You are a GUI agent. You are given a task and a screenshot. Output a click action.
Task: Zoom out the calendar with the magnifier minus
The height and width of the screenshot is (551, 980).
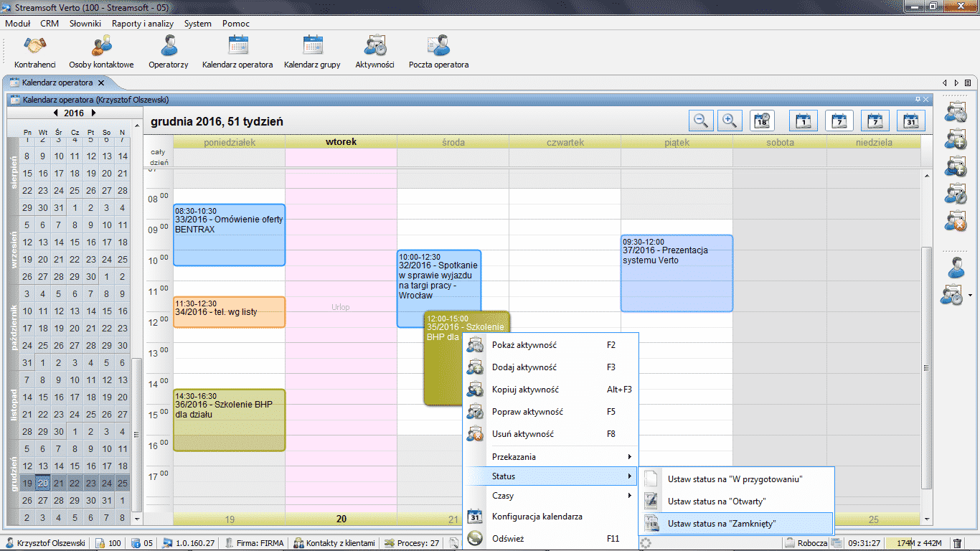[702, 121]
